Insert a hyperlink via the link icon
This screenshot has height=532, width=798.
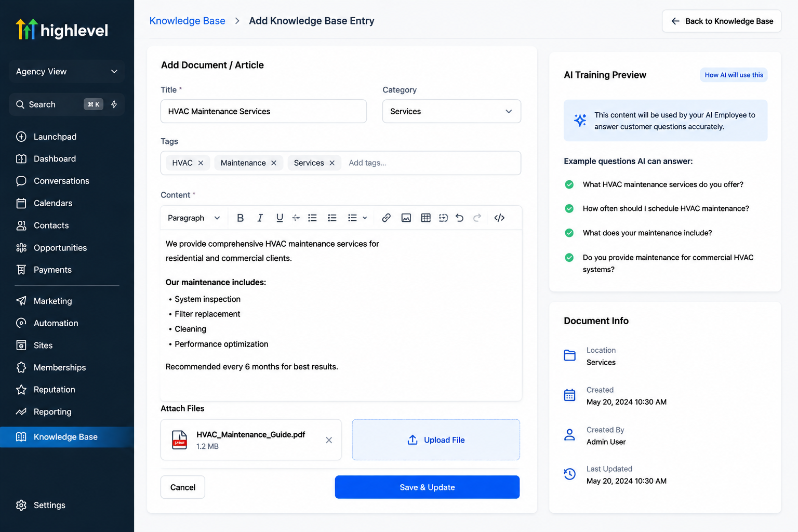tap(386, 218)
